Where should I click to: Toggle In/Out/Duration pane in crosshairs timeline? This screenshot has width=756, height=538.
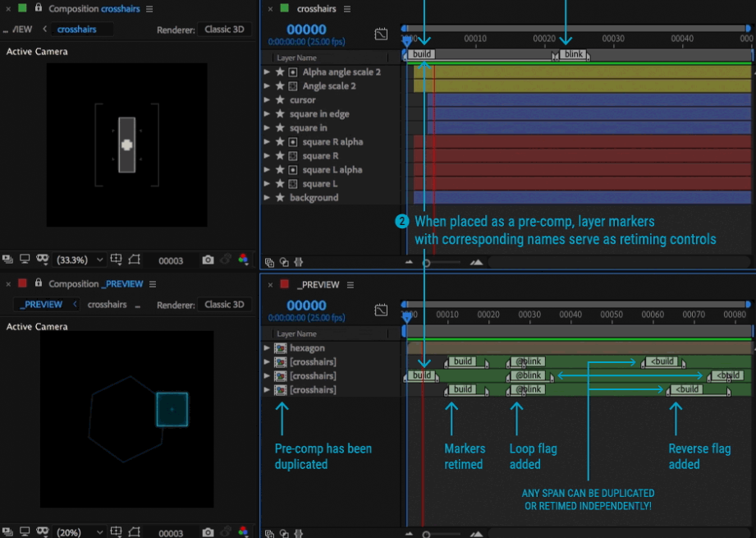299,263
